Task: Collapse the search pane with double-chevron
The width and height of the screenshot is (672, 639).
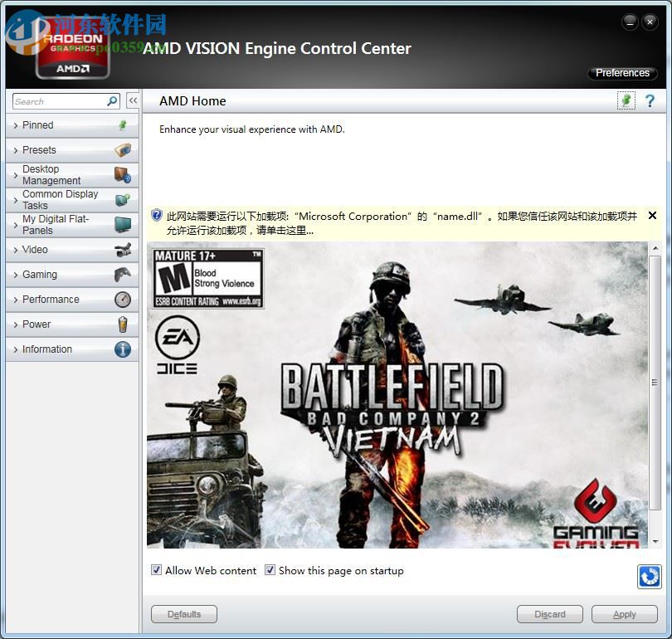Action: 133,100
